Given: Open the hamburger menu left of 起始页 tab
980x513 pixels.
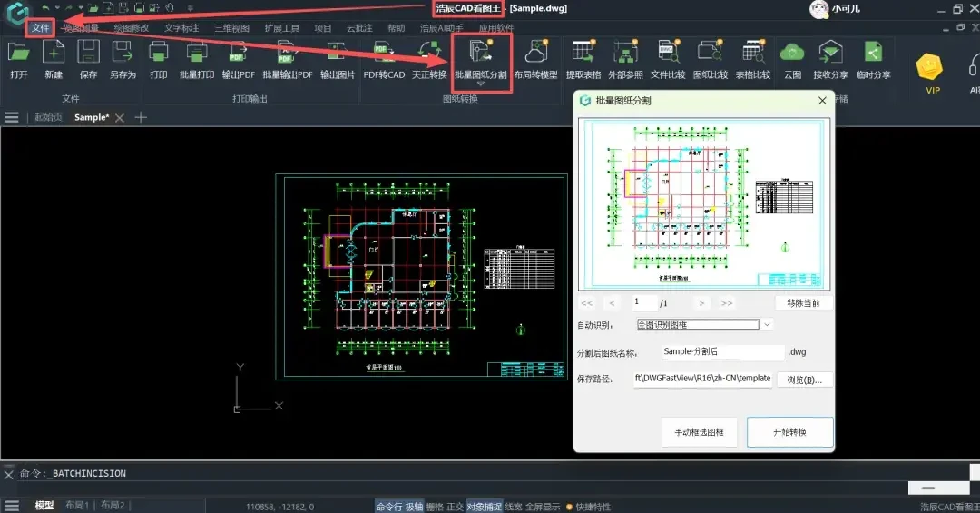Looking at the screenshot, I should pos(11,118).
